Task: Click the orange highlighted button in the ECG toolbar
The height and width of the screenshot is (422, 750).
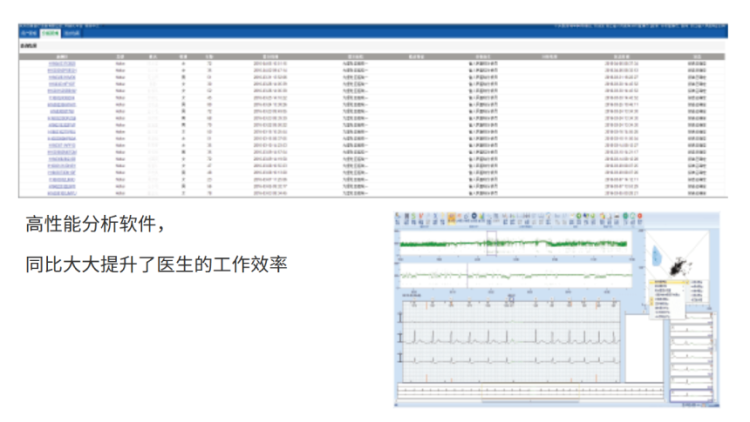Action: pyautogui.click(x=451, y=218)
